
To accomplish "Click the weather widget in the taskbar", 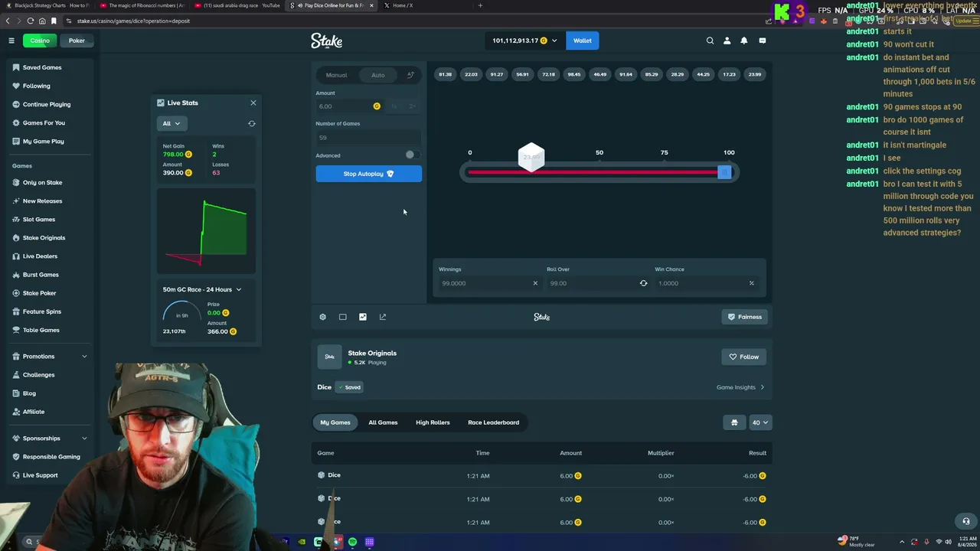I will point(856,542).
